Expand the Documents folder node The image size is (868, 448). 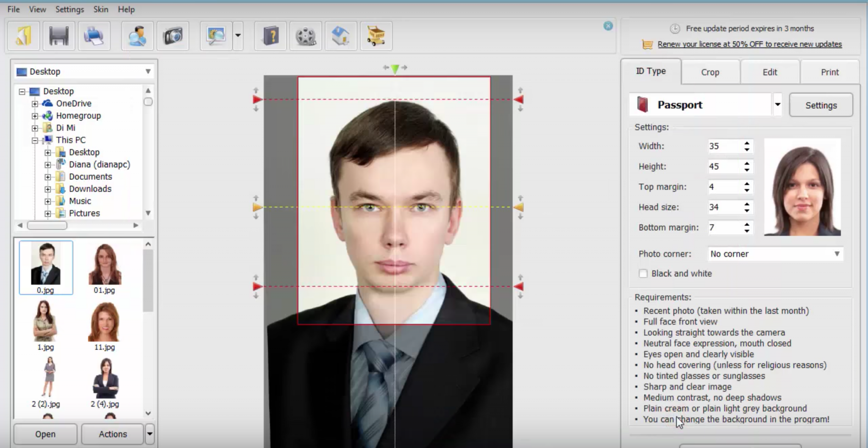point(48,177)
